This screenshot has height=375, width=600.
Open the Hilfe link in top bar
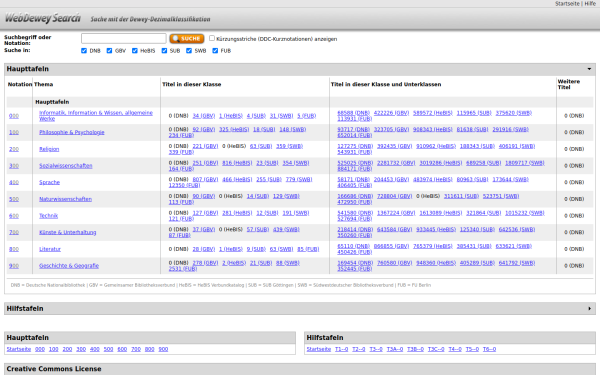[x=590, y=3]
